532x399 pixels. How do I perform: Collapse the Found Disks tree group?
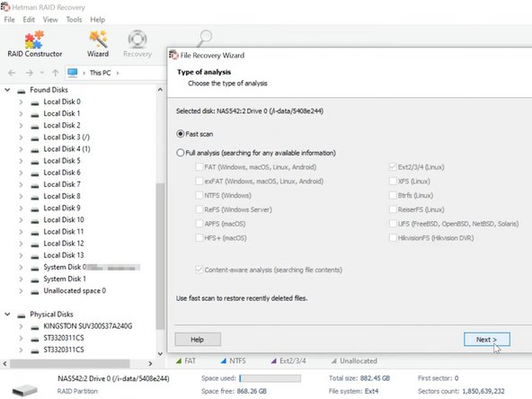coord(7,90)
